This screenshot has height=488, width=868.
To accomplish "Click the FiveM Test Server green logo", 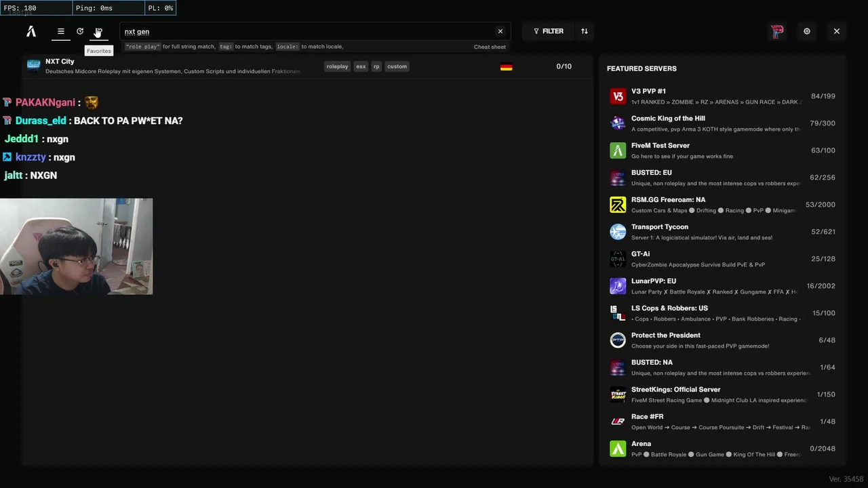I will [x=618, y=150].
